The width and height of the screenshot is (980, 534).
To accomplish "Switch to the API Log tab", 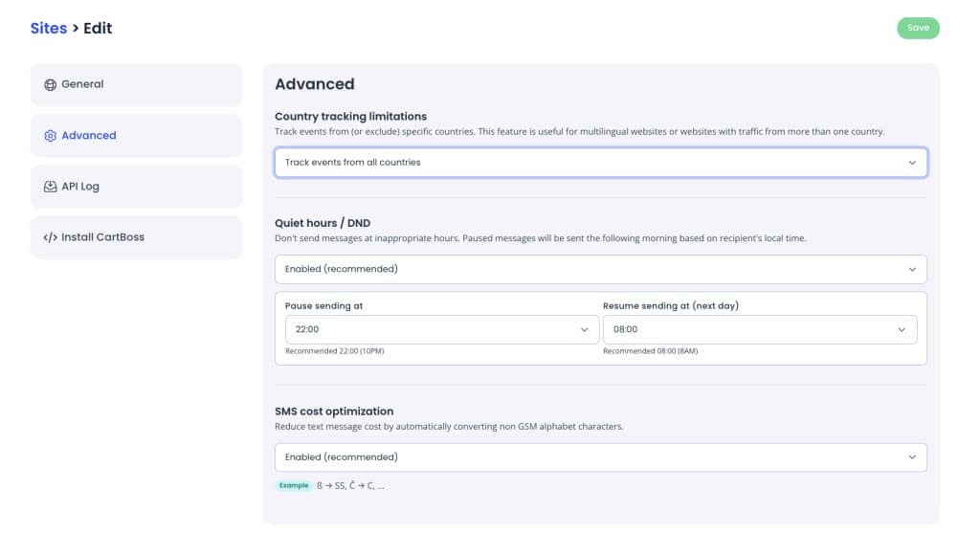I will (x=136, y=187).
